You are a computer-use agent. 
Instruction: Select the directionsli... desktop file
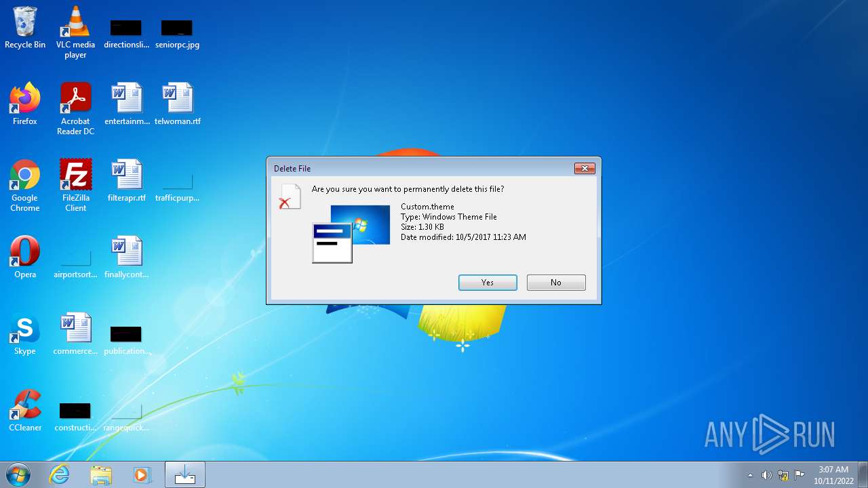(x=126, y=35)
